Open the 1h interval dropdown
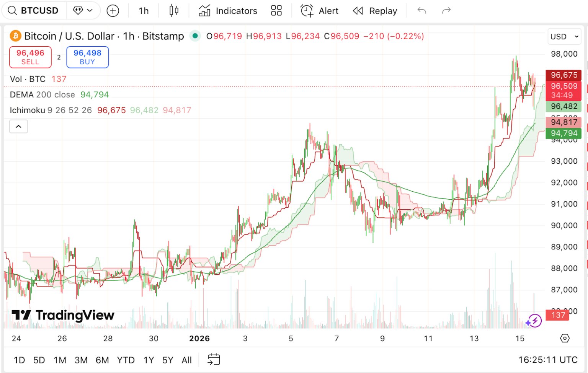The height and width of the screenshot is (373, 588). (143, 11)
